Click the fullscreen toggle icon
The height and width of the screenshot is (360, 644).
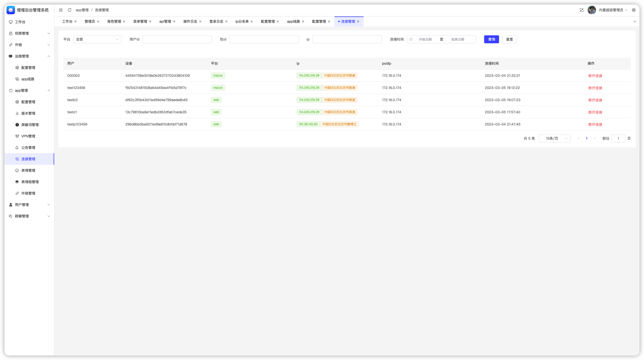point(581,10)
